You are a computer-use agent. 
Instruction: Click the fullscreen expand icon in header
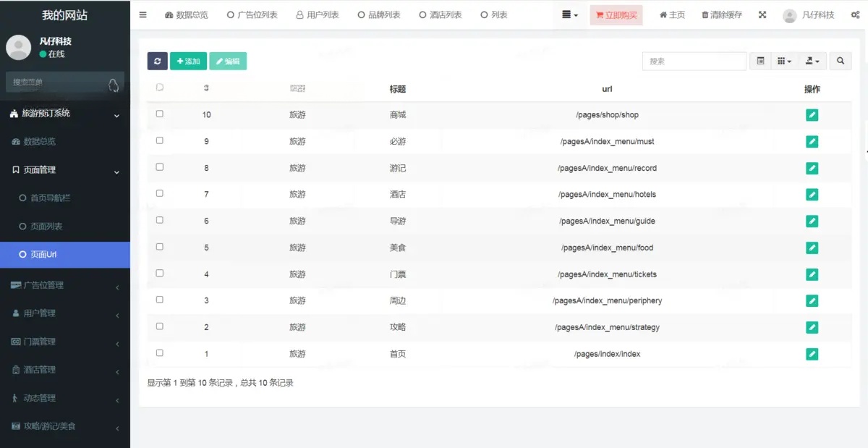click(762, 15)
